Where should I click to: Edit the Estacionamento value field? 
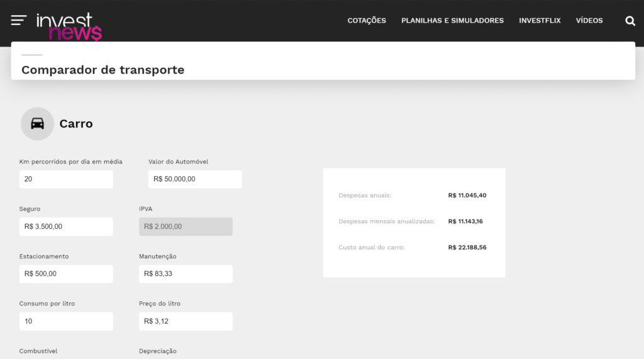point(66,273)
